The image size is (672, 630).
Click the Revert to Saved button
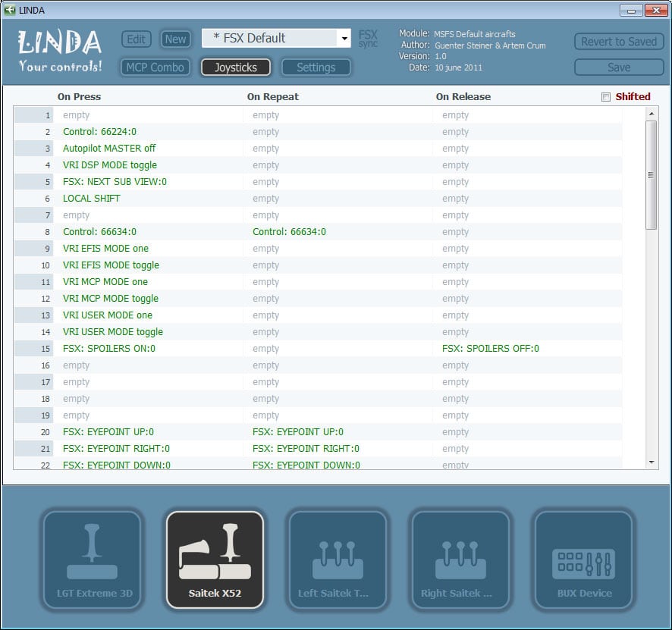pos(618,42)
